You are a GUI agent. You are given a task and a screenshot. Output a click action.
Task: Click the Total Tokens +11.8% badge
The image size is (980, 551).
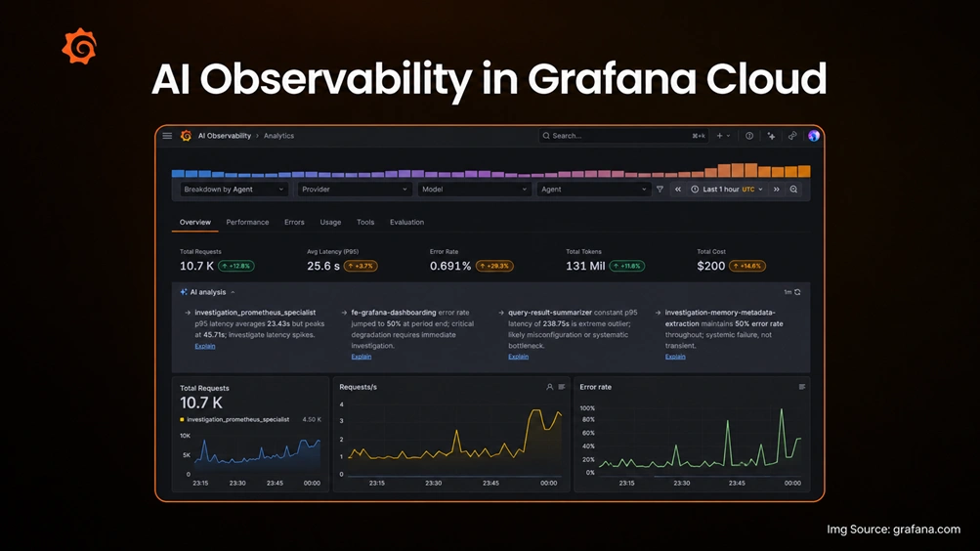627,266
